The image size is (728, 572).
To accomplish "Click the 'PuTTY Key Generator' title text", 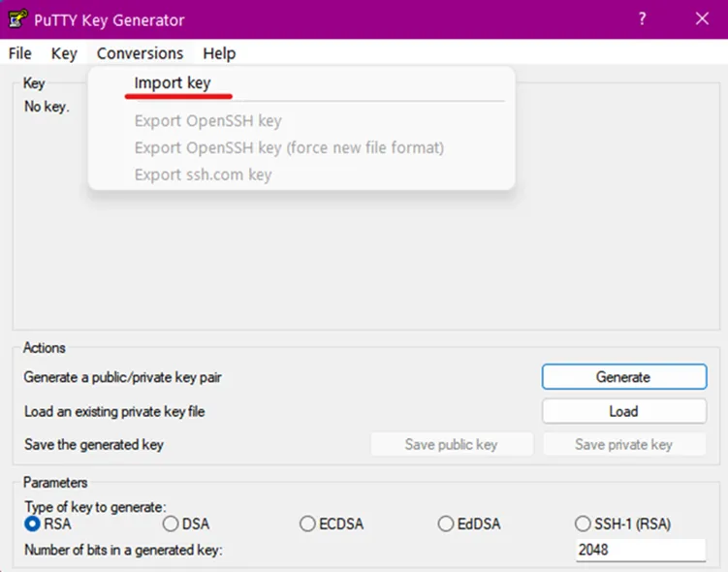I will pos(110,20).
